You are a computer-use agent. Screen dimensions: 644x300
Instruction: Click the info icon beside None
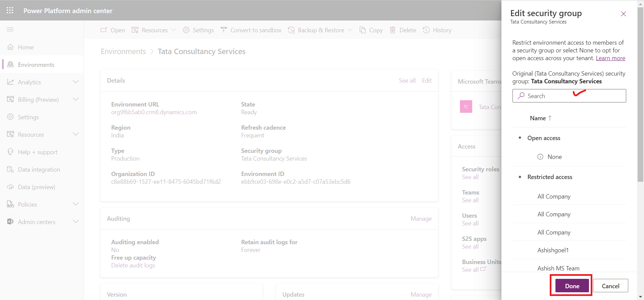[x=540, y=157]
